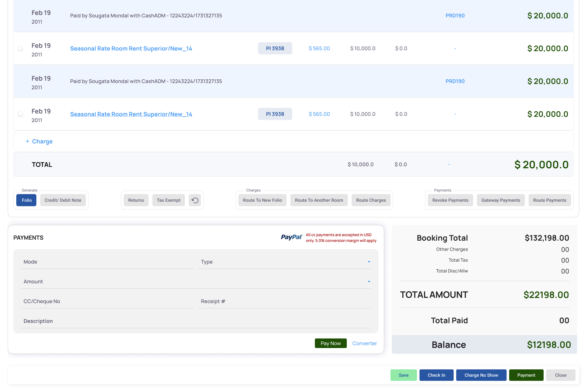The height and width of the screenshot is (392, 587).
Task: Focus the CC/Cheque No field
Action: coord(107,301)
